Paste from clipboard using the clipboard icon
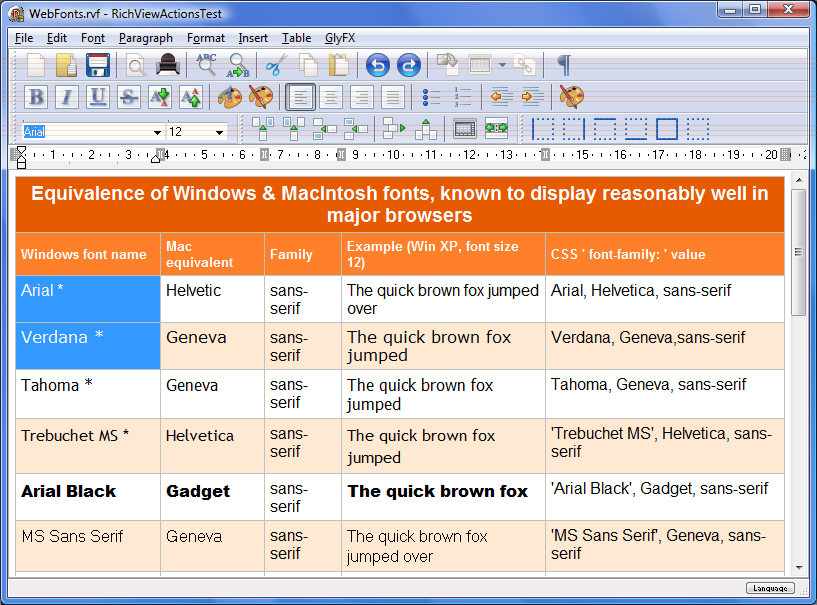The image size is (817, 605). (x=339, y=66)
